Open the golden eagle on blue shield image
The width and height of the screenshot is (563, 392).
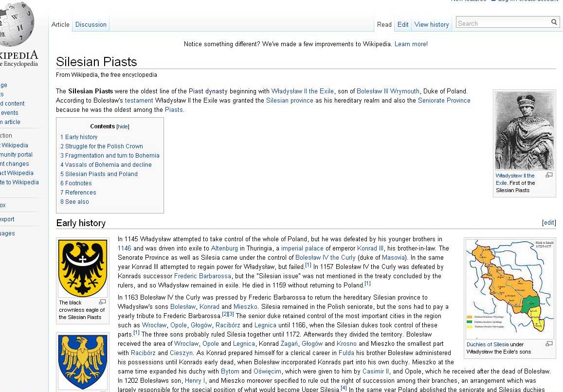(83, 362)
